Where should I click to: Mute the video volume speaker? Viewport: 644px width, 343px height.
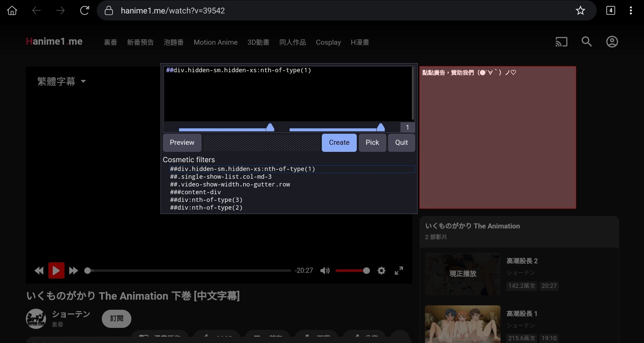pos(325,270)
